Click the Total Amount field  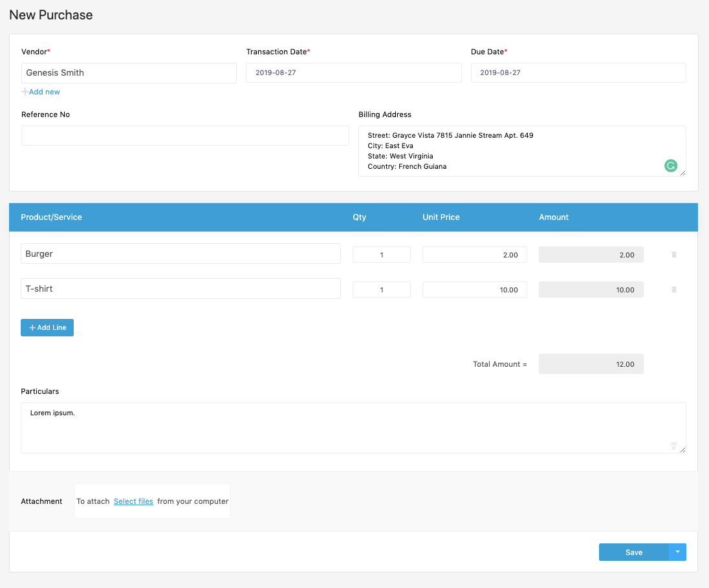(x=591, y=364)
